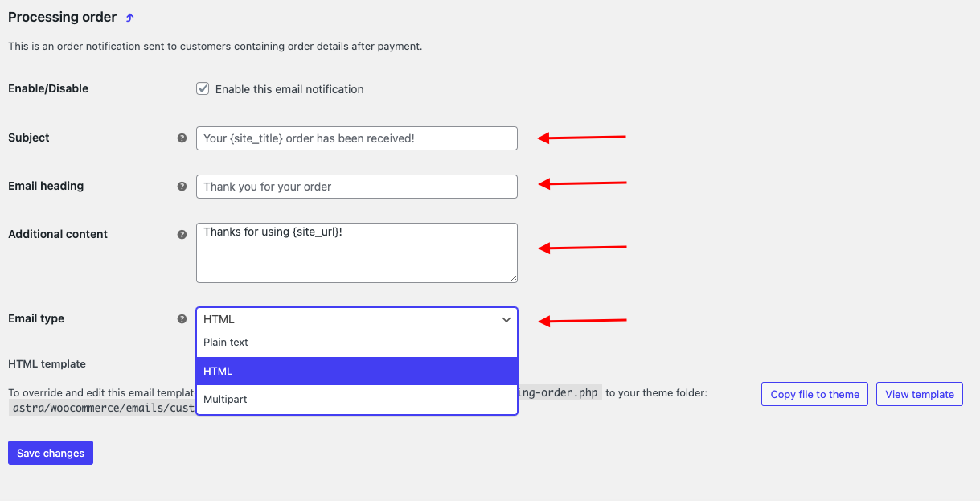Click into the Email heading input
980x501 pixels.
tap(356, 187)
